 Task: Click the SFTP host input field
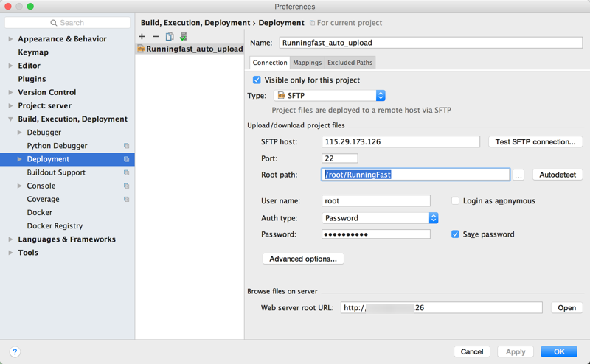pyautogui.click(x=400, y=141)
